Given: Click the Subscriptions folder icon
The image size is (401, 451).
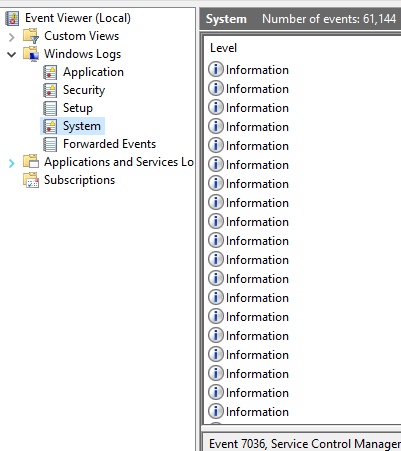Looking at the screenshot, I should [31, 180].
